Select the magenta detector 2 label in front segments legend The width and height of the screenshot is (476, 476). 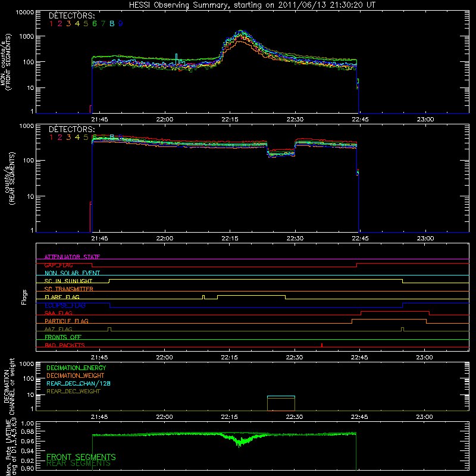click(x=60, y=24)
